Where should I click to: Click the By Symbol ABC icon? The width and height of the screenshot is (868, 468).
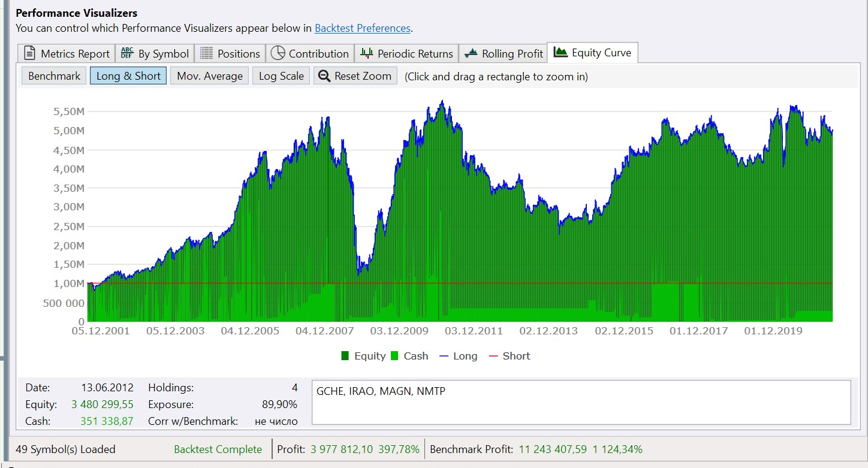[x=126, y=53]
